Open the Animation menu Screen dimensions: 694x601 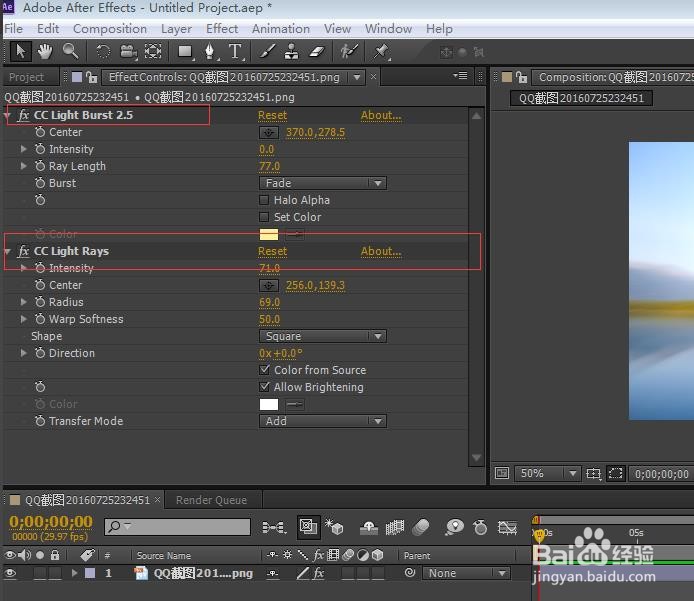pos(281,29)
